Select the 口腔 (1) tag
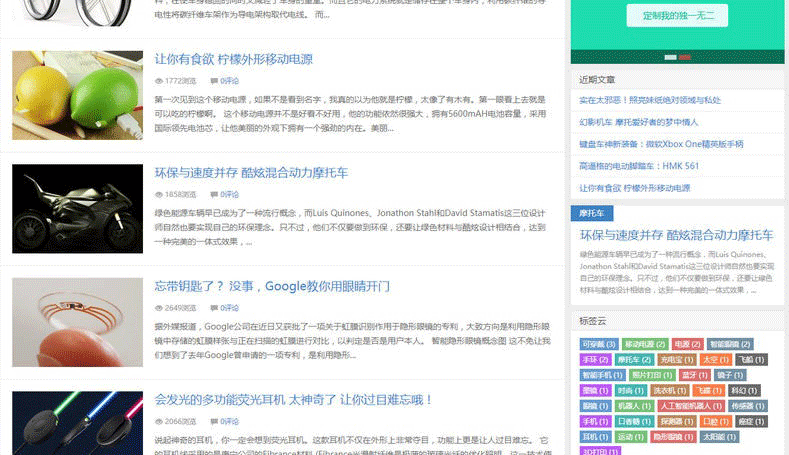 716,421
